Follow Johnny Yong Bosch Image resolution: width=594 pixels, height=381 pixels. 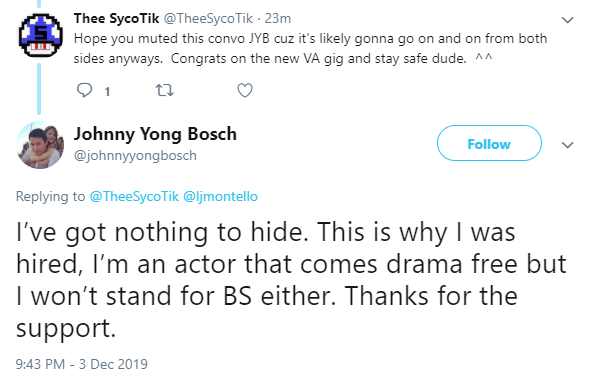point(489,143)
